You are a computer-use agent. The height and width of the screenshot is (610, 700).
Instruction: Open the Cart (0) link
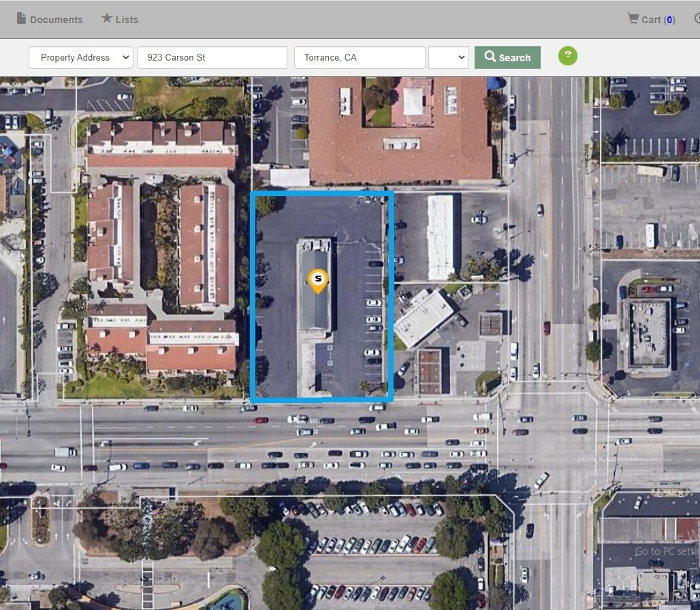click(652, 19)
